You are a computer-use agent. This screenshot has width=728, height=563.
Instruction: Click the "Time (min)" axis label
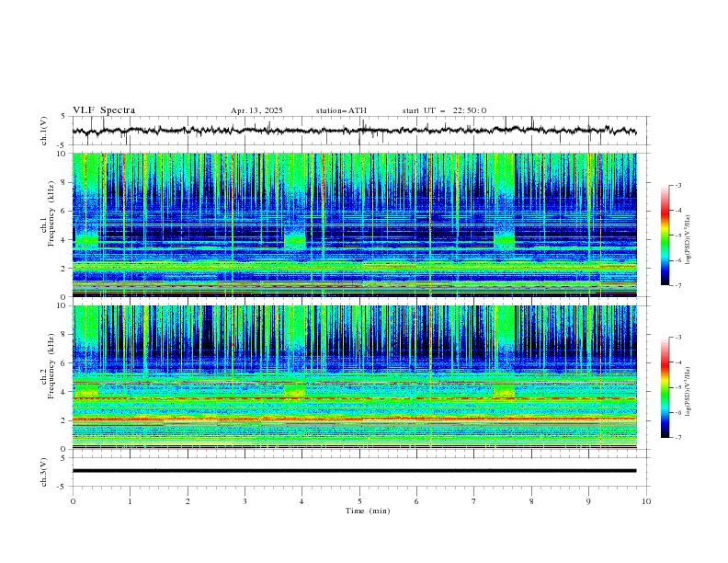coord(368,511)
